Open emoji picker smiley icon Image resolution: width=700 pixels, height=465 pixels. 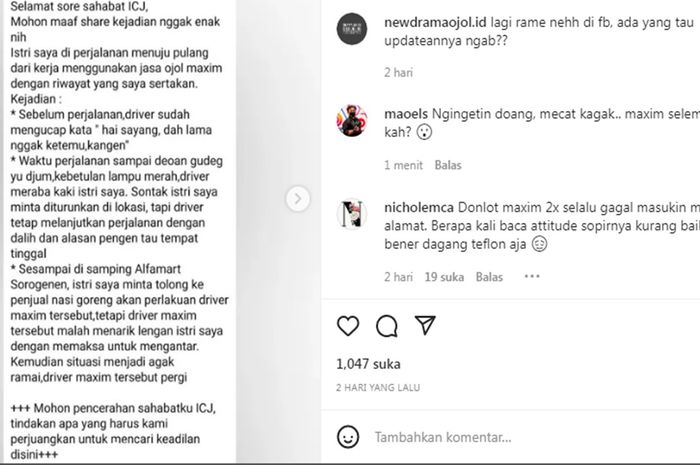click(x=348, y=436)
